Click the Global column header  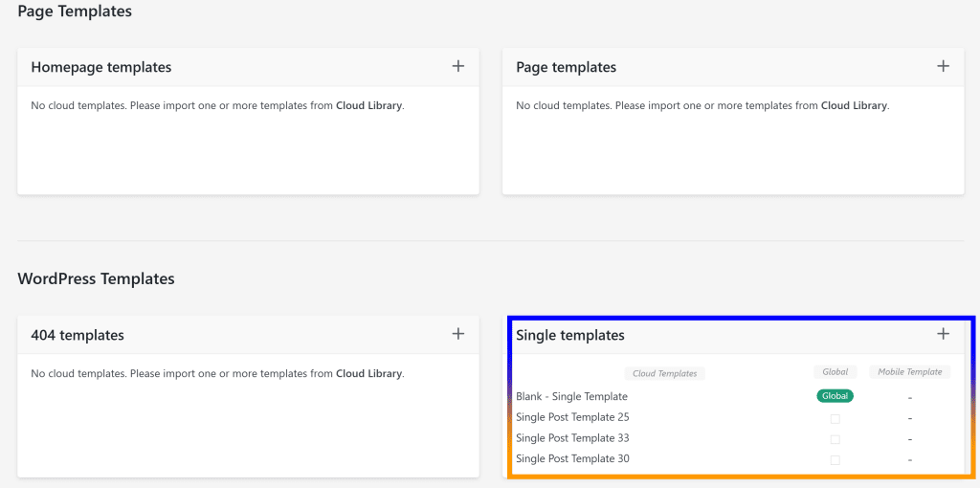pyautogui.click(x=835, y=372)
